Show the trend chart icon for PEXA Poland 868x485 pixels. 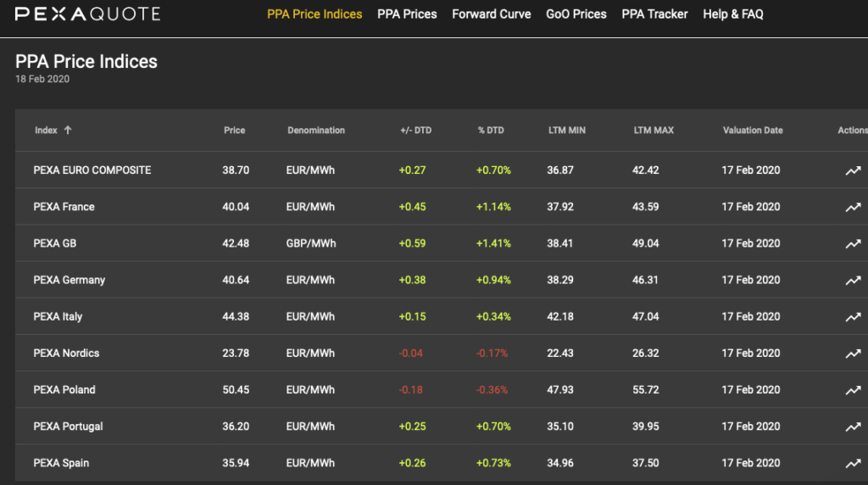point(853,390)
